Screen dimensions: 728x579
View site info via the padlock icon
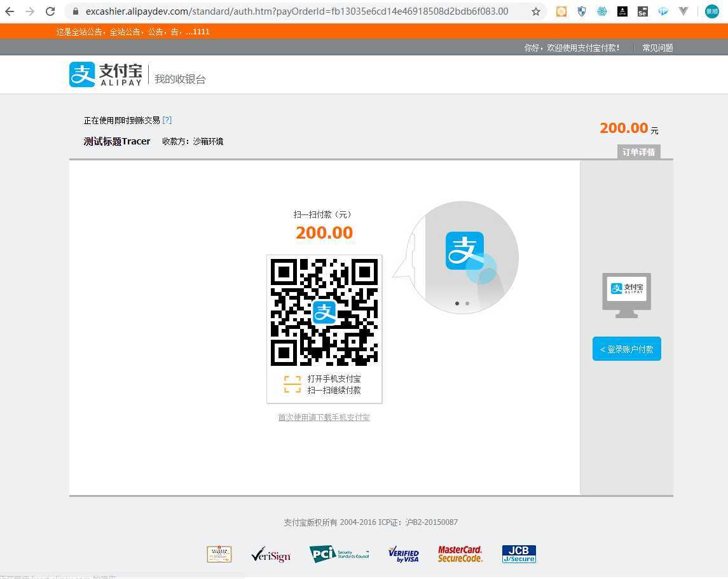[75, 11]
